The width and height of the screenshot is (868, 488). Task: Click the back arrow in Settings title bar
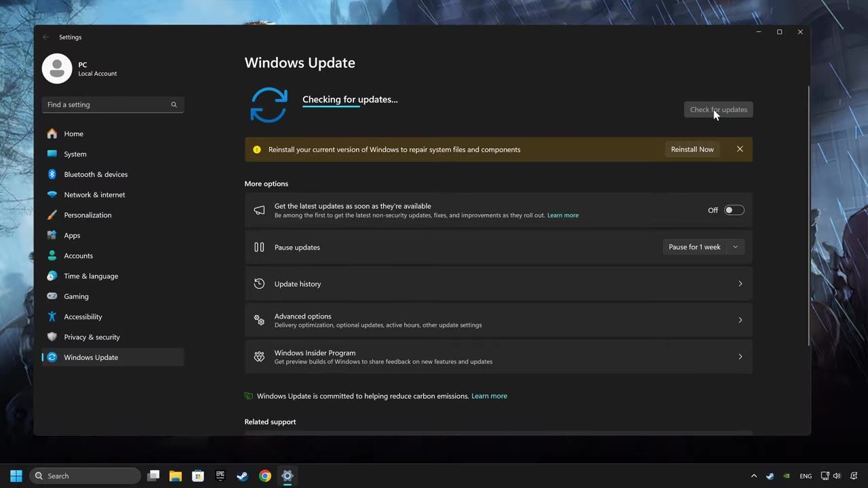[45, 37]
